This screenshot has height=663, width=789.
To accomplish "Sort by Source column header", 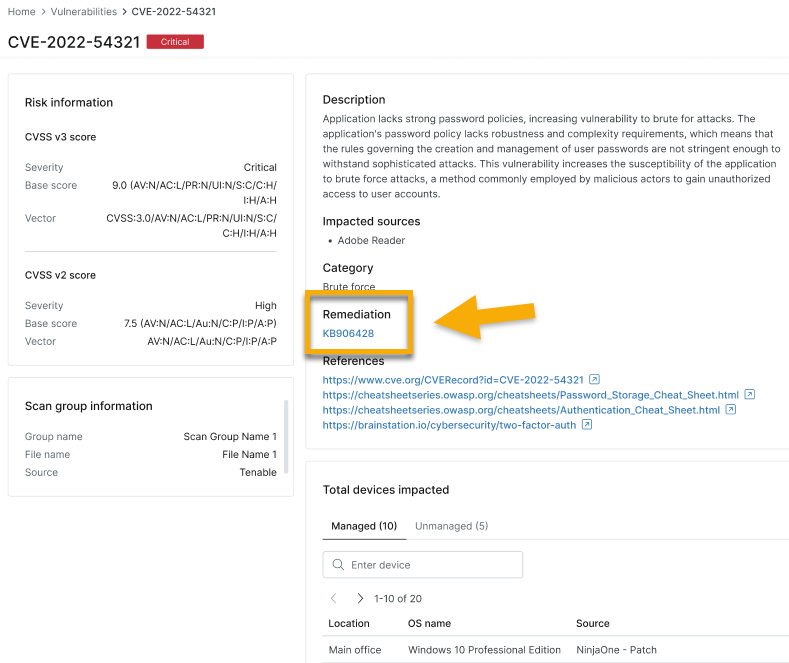I will [593, 623].
